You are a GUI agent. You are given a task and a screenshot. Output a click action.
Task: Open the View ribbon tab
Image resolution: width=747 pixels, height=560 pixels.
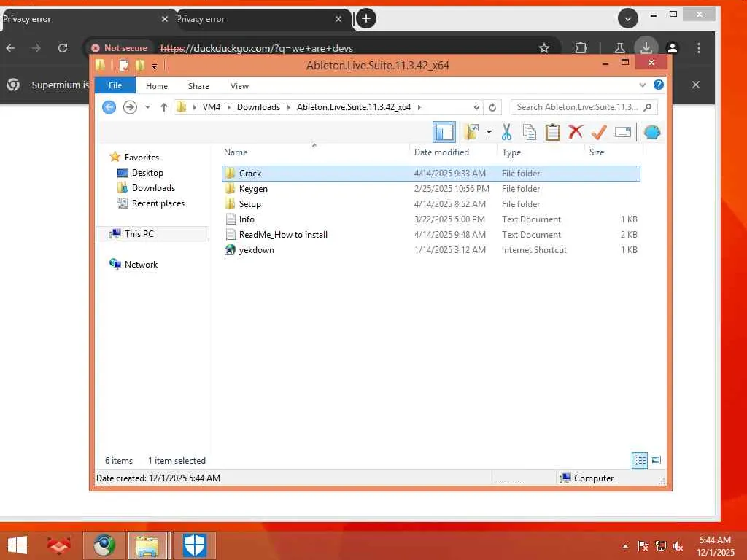[239, 86]
